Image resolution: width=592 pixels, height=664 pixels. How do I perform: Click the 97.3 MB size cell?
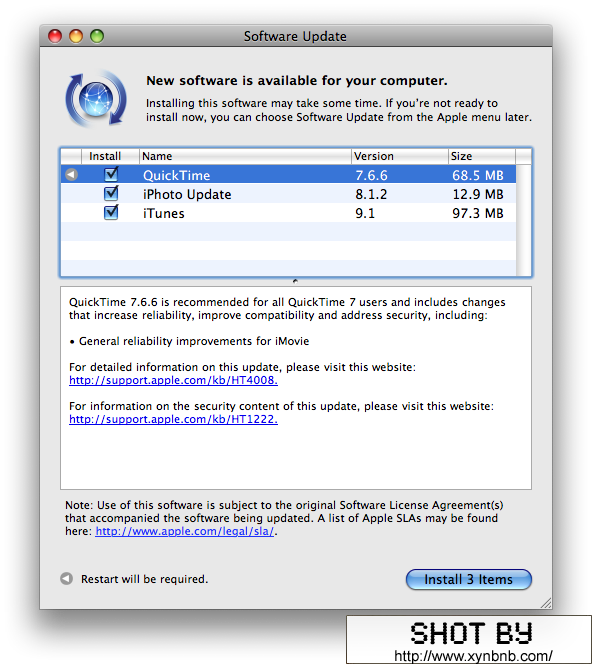[x=478, y=213]
